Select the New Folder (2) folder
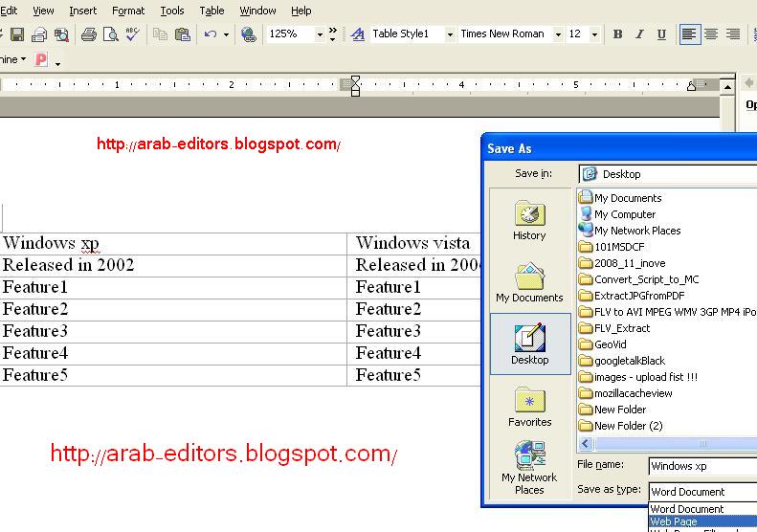The image size is (757, 532). (x=621, y=426)
